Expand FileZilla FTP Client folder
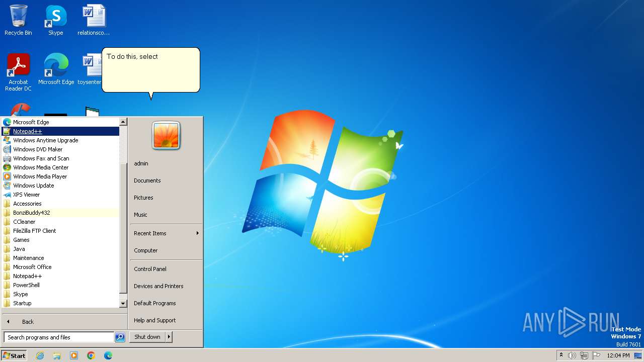This screenshot has width=644, height=362. pos(60,231)
